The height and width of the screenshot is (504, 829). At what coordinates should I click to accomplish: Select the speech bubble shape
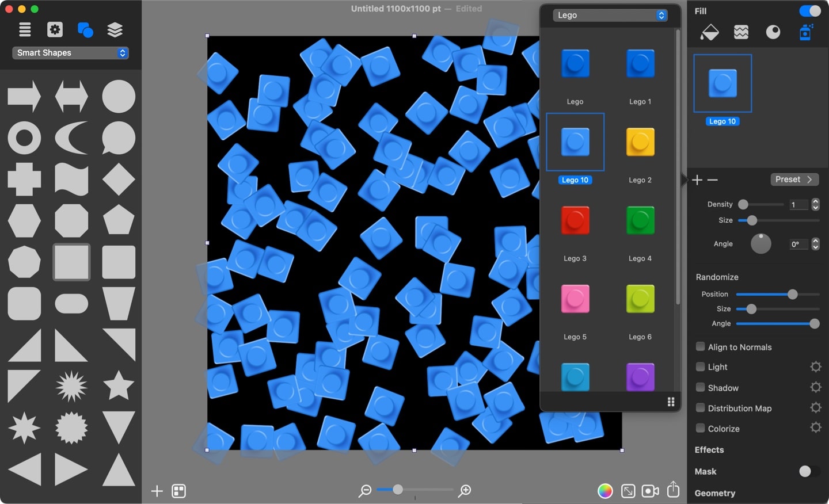119,138
